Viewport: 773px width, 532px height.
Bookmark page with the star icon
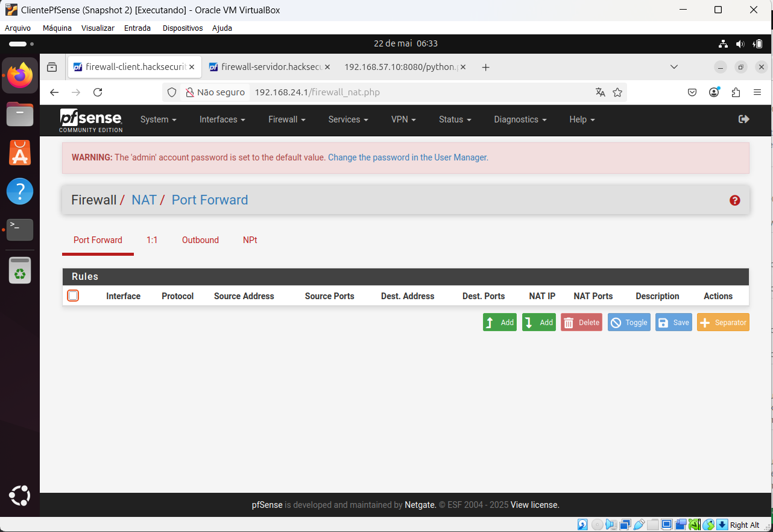[617, 92]
